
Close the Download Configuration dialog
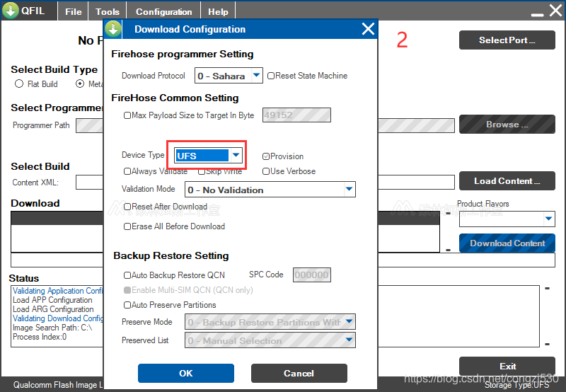click(x=368, y=29)
